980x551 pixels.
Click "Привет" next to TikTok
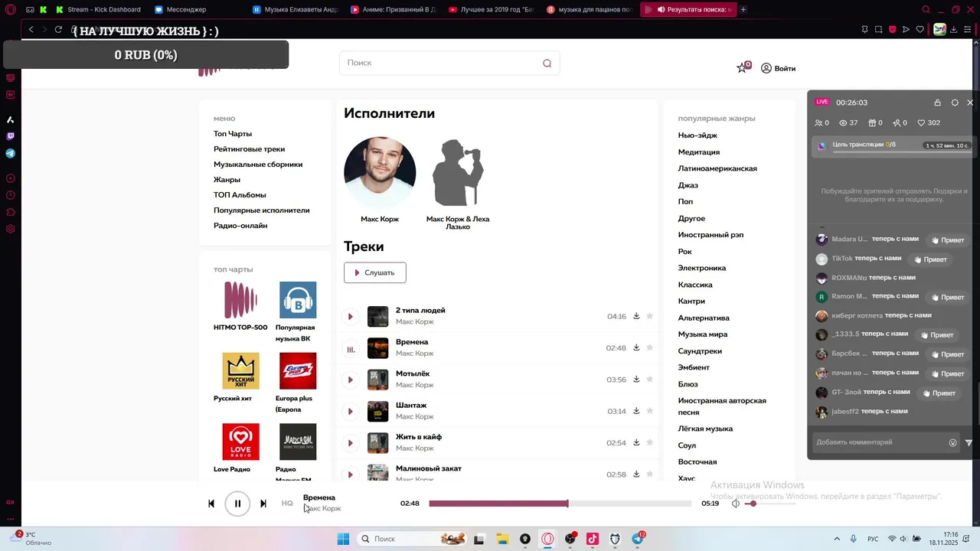(930, 259)
